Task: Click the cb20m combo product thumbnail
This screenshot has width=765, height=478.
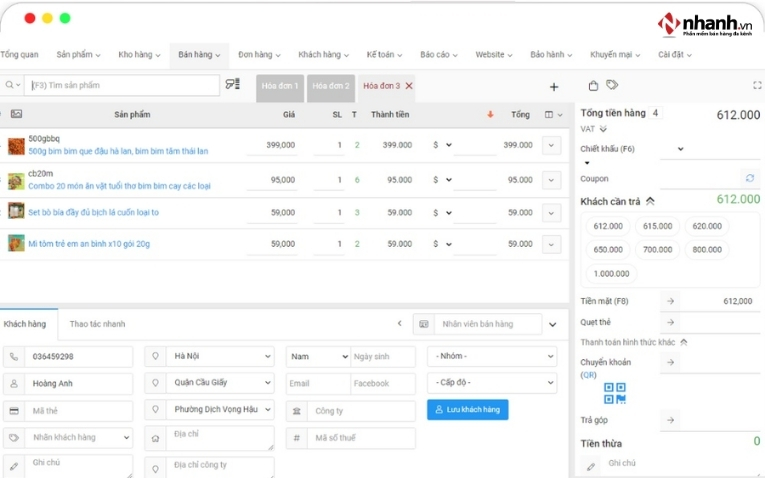Action: coord(16,181)
